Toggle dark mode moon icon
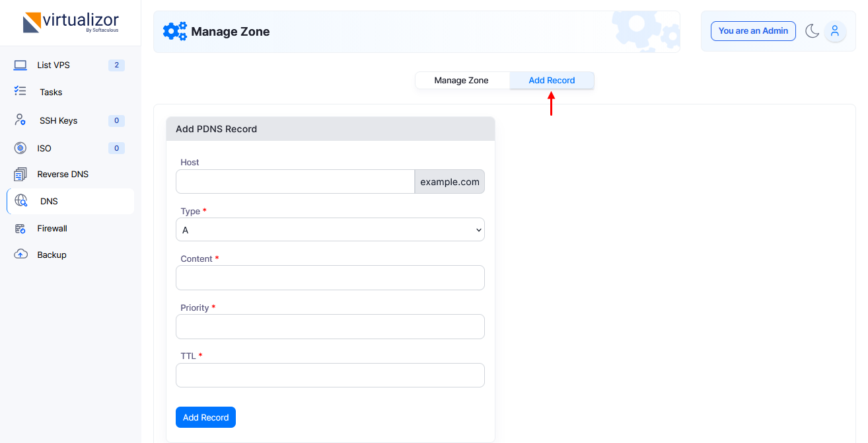868x443 pixels. click(x=812, y=31)
